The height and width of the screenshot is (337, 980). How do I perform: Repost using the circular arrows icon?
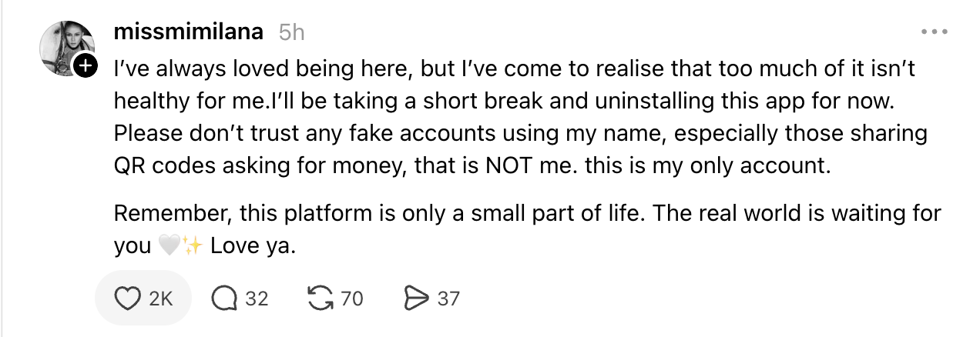click(318, 298)
